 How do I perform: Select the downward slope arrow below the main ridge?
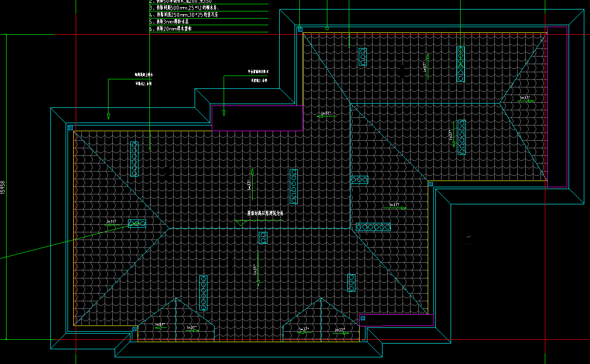[258, 268]
